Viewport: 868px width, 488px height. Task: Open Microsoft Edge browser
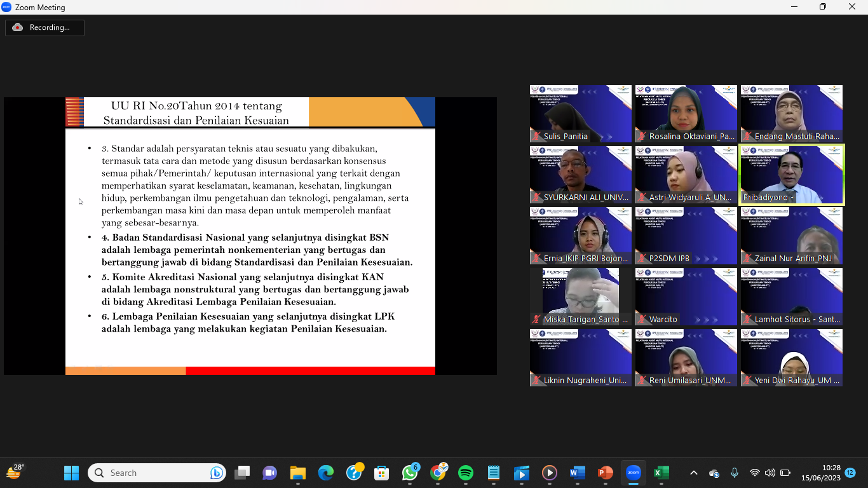(x=326, y=473)
